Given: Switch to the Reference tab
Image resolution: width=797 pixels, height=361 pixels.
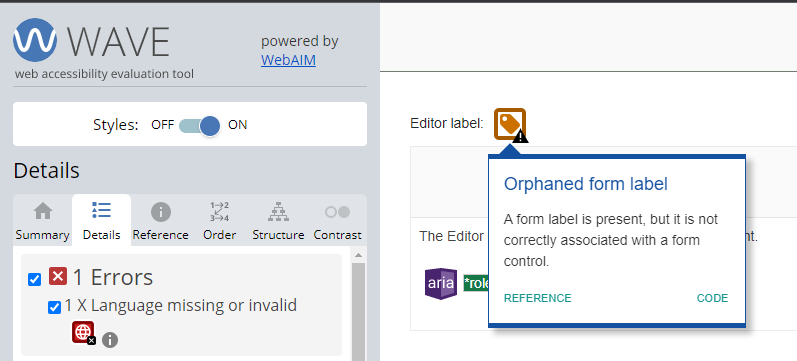Looking at the screenshot, I should tap(161, 221).
